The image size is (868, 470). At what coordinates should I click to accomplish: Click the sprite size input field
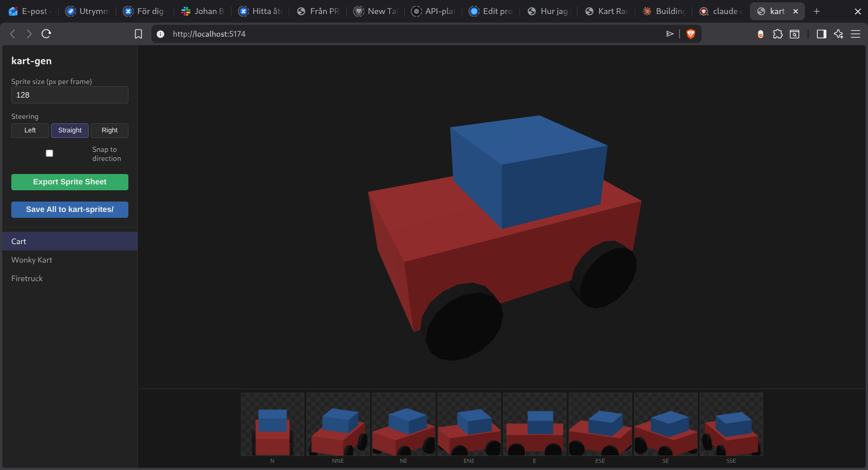click(x=70, y=95)
